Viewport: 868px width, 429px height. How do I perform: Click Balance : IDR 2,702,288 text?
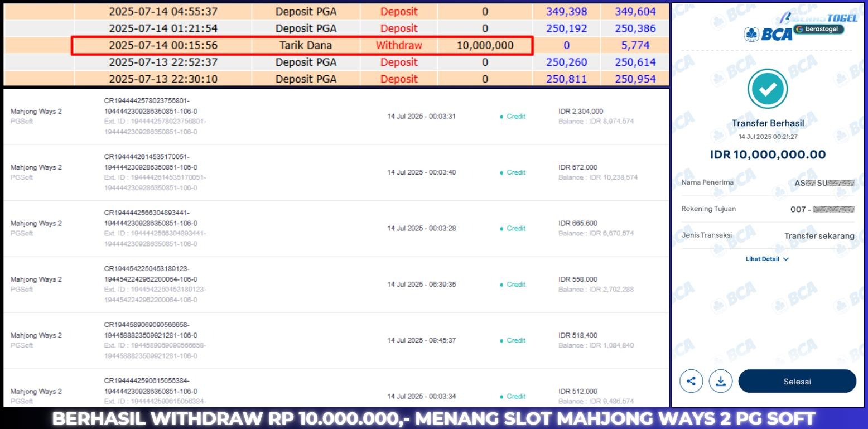click(x=596, y=290)
